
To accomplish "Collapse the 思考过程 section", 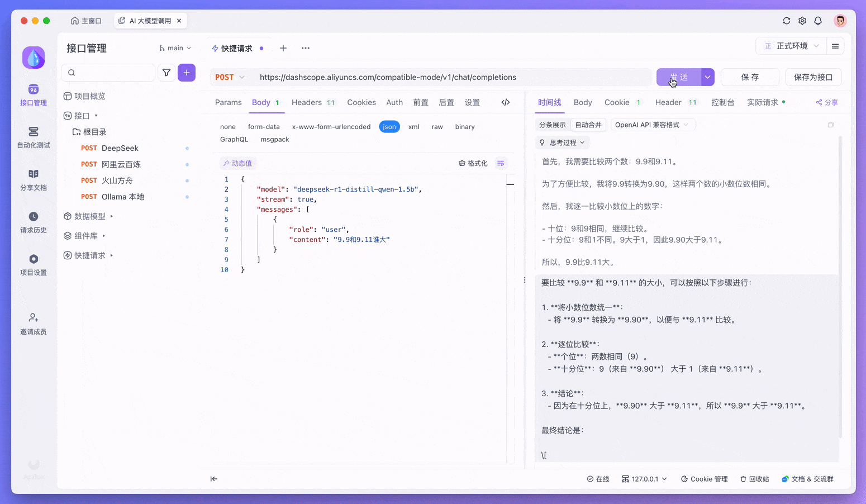I will tap(562, 142).
